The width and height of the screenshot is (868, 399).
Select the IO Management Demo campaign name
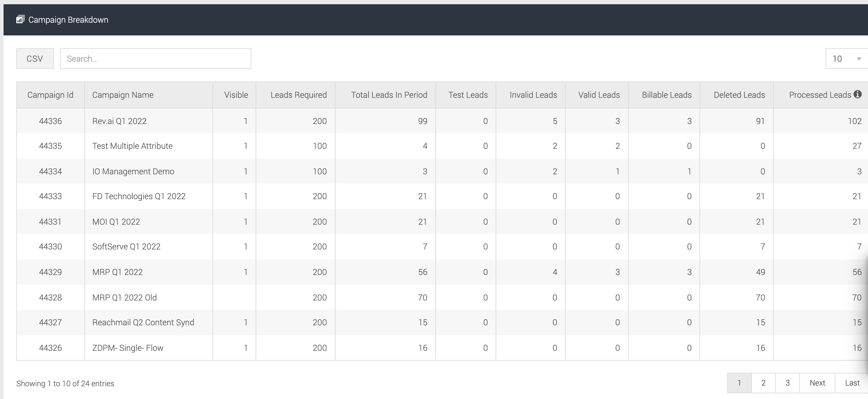click(133, 172)
